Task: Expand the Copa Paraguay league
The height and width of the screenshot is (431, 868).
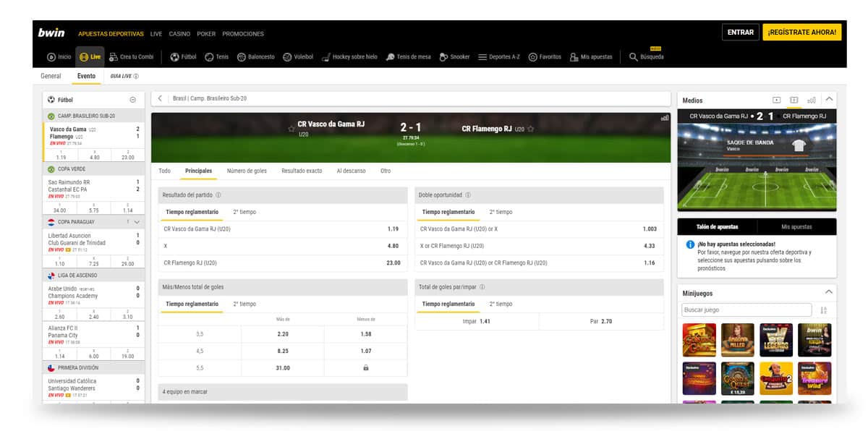Action: [x=136, y=222]
